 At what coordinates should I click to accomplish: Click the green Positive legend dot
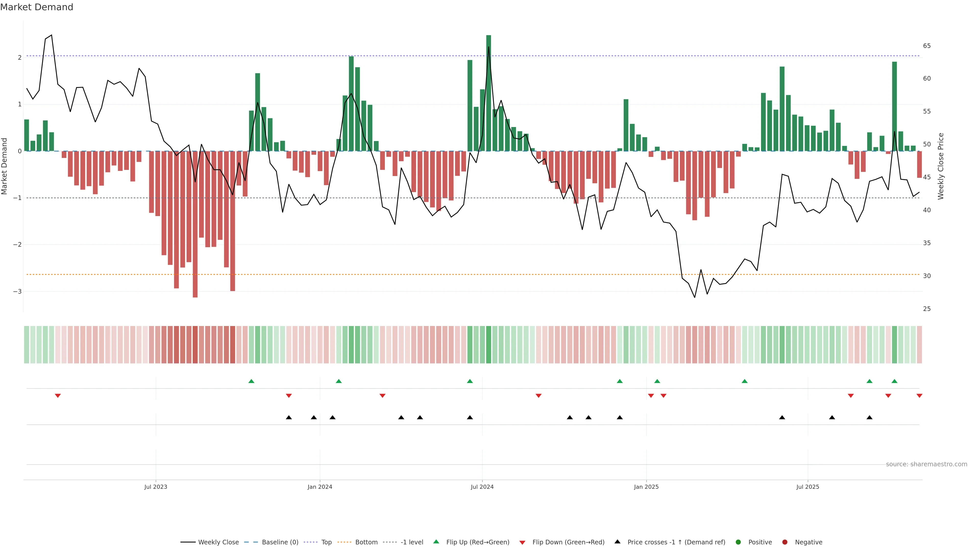tap(738, 542)
